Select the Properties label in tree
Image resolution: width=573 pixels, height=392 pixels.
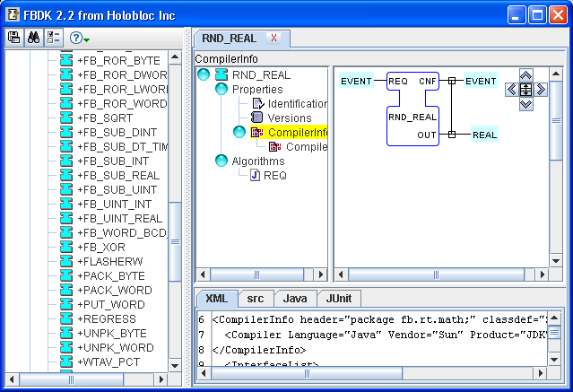point(257,89)
